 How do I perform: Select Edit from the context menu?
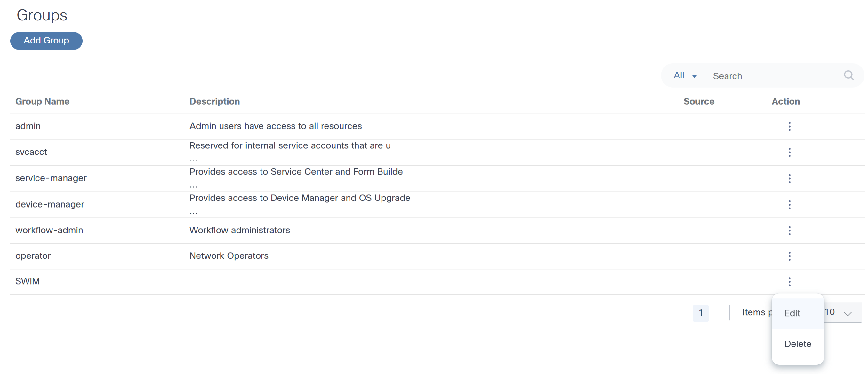click(x=792, y=313)
